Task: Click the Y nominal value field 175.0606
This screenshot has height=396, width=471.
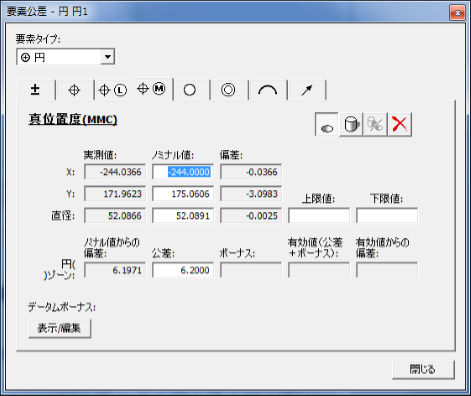Action: 183,194
